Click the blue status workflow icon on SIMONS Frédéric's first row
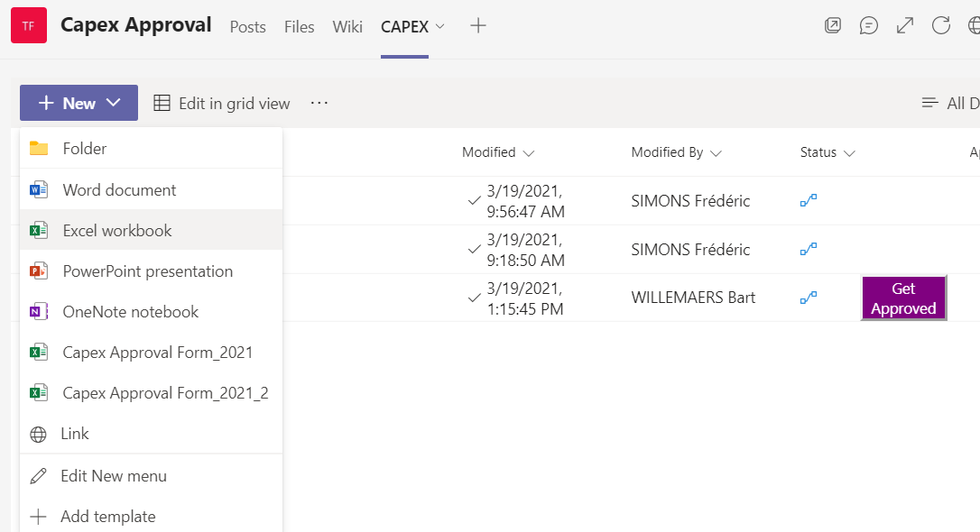The height and width of the screenshot is (532, 980). pyautogui.click(x=808, y=199)
